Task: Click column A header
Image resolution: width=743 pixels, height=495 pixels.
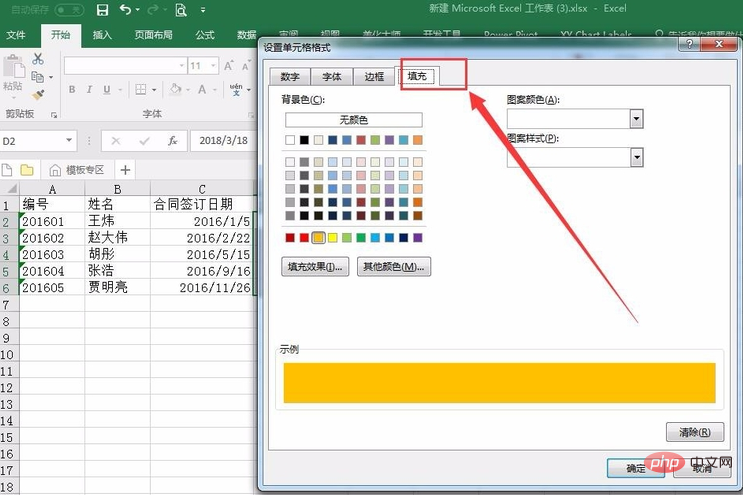Action: click(52, 189)
